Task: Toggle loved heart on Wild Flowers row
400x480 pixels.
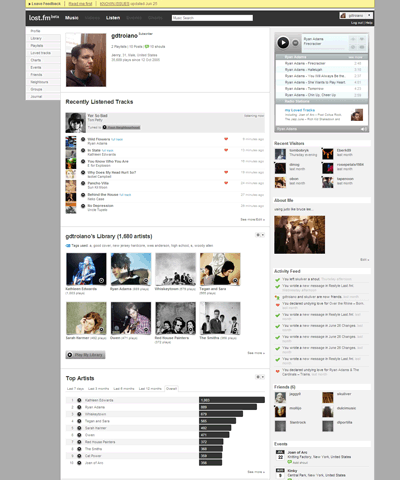Action: point(226,139)
